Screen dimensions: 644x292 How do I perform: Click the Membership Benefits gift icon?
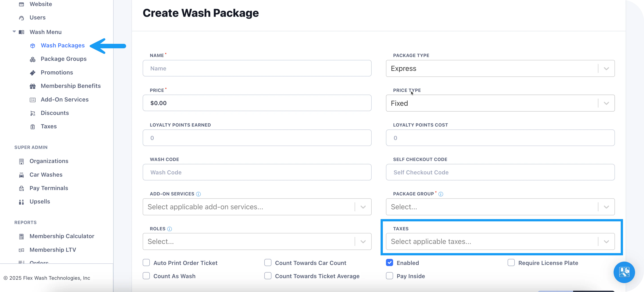pos(32,86)
